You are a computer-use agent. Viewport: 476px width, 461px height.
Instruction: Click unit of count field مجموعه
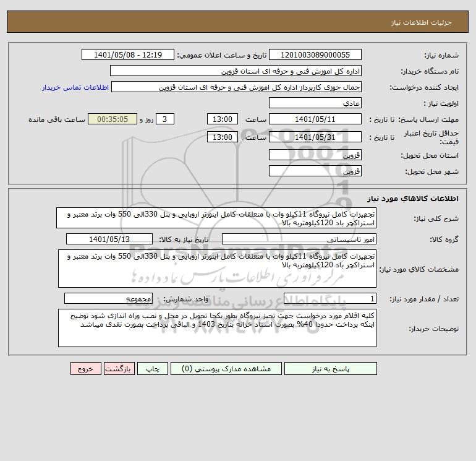[x=108, y=298]
